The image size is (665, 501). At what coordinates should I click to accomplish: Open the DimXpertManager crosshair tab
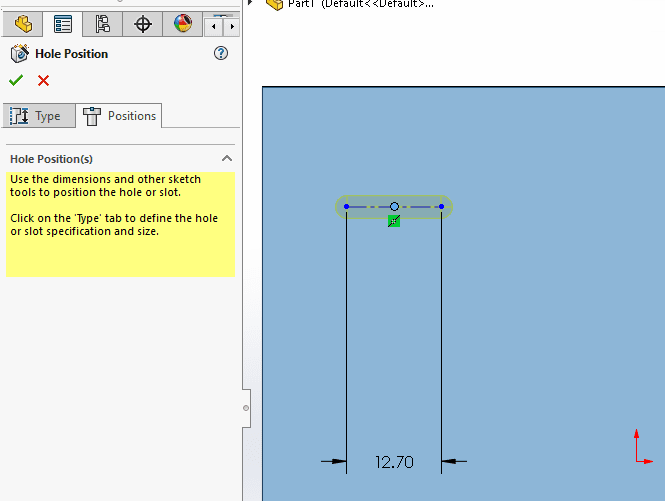142,24
